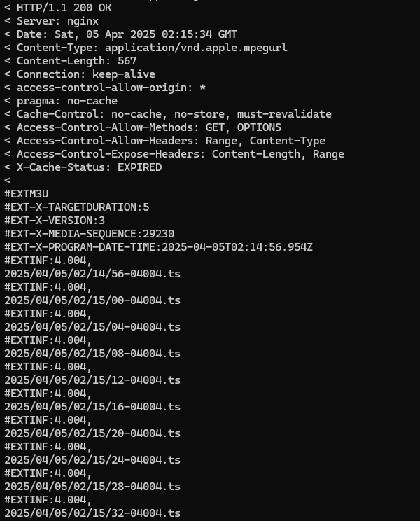Click the Access-Control-Expose-Headers line
The height and width of the screenshot is (521, 420).
(174, 154)
